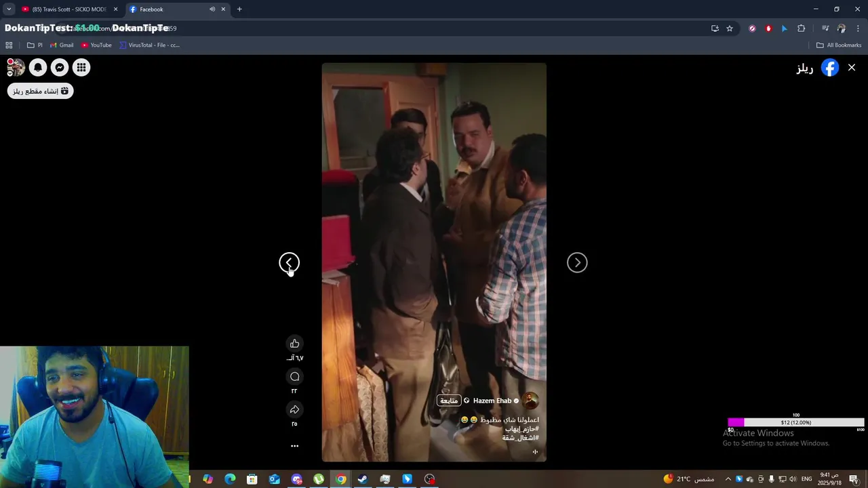Image resolution: width=868 pixels, height=488 pixels.
Task: Open the volume speaker tray icon
Action: click(x=793, y=479)
